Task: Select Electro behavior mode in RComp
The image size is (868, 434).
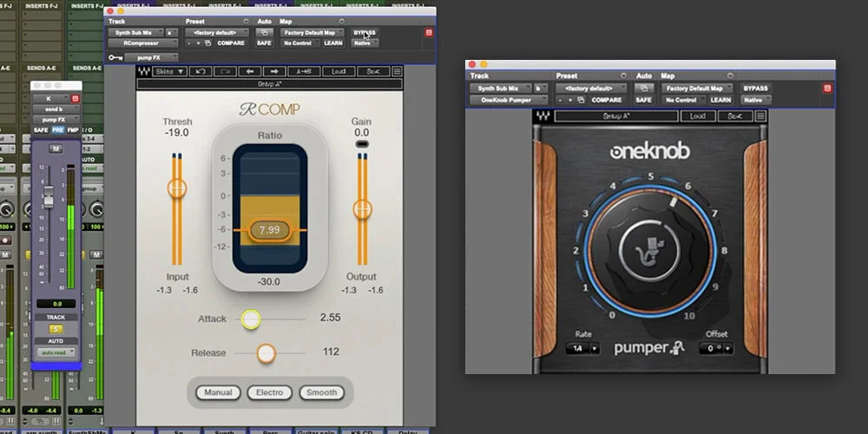Action: click(270, 392)
